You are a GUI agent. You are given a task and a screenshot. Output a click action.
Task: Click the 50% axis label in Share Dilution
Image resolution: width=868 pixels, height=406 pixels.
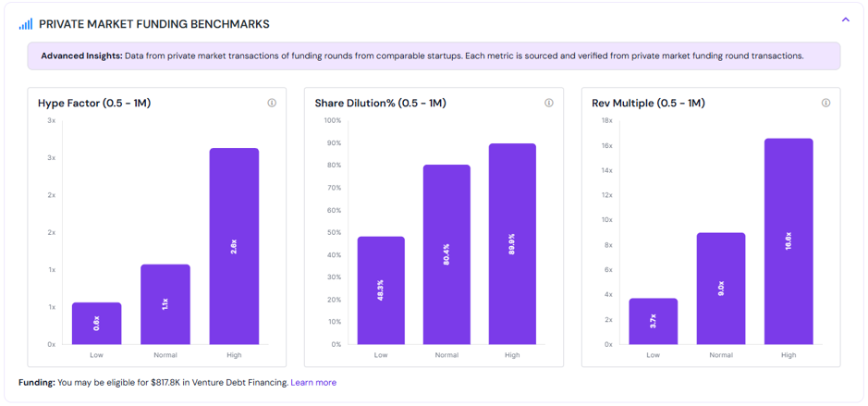(335, 233)
